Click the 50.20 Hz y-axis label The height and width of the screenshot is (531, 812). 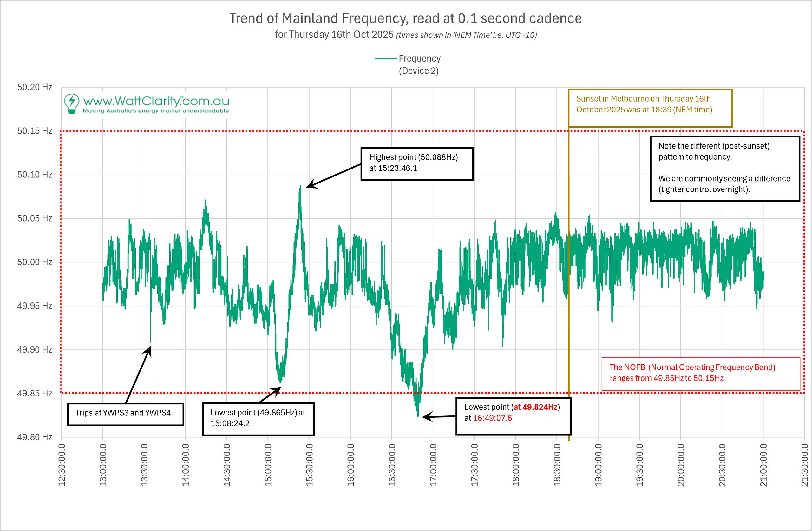coord(35,87)
